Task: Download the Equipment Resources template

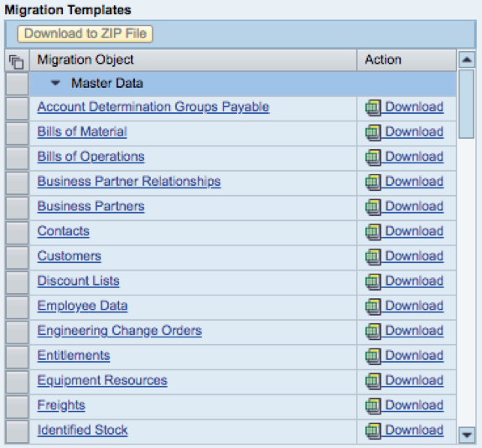Action: (414, 380)
